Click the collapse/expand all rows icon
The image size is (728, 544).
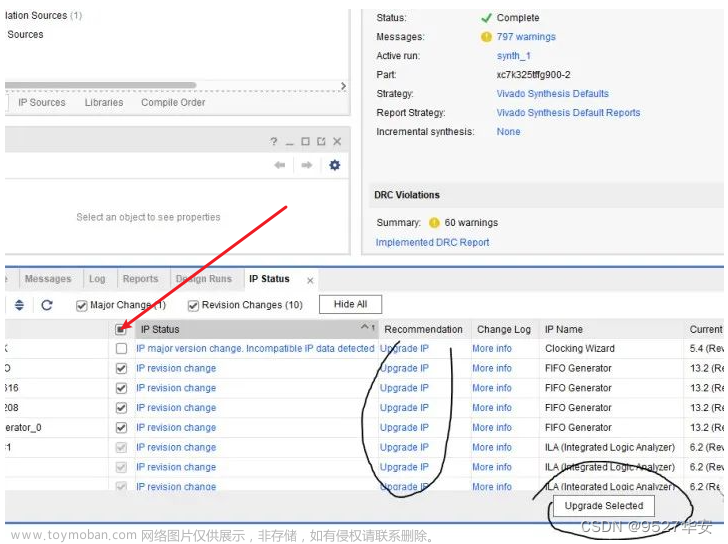point(19,305)
